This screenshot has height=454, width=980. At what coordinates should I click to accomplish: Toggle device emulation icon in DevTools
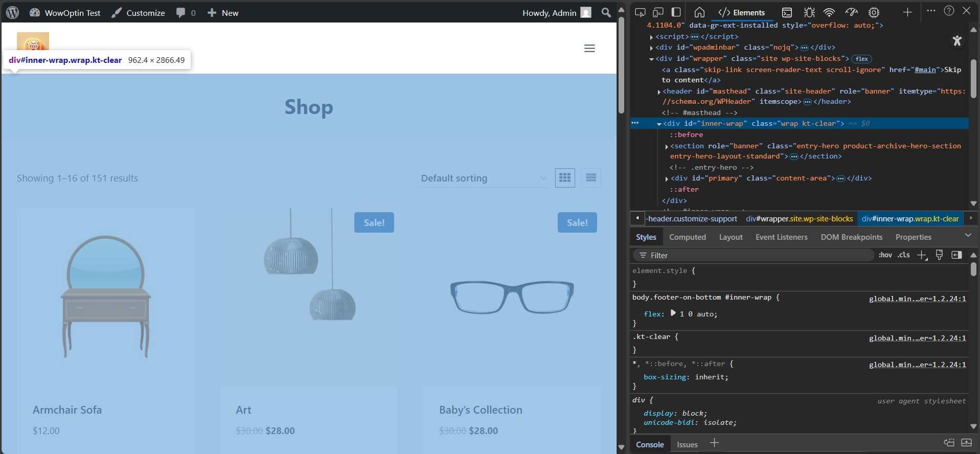click(x=658, y=12)
